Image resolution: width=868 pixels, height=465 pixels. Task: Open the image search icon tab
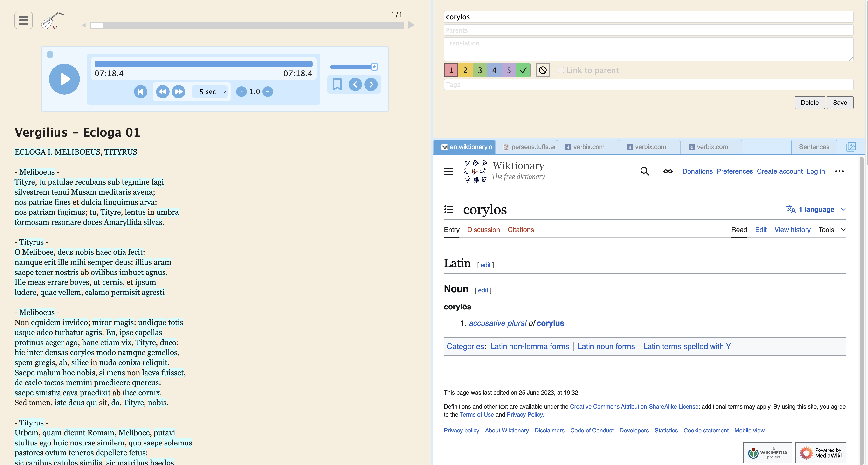click(851, 147)
